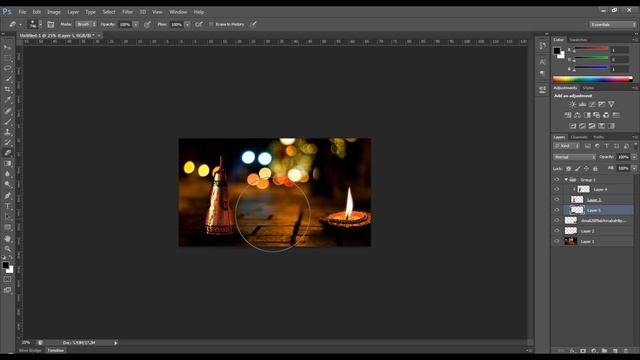640x360 pixels.
Task: Open the Flow slider dropdown
Action: tap(187, 24)
